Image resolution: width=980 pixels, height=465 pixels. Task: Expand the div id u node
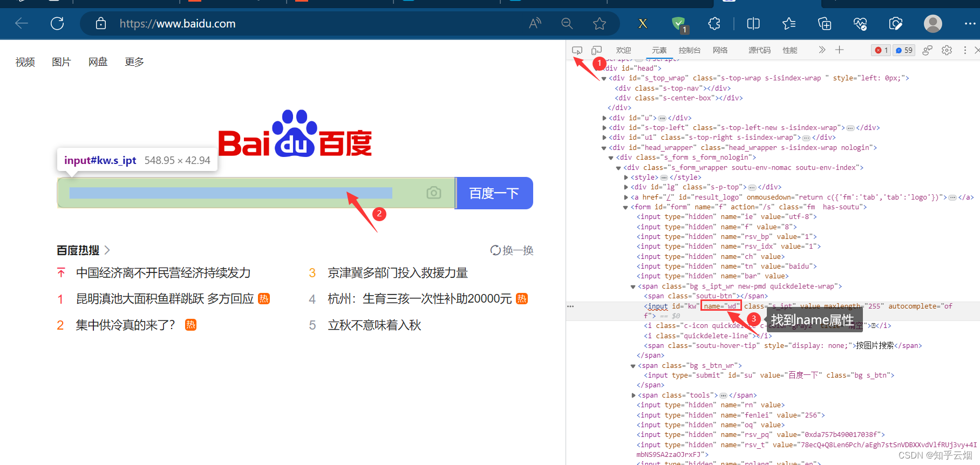pos(604,118)
